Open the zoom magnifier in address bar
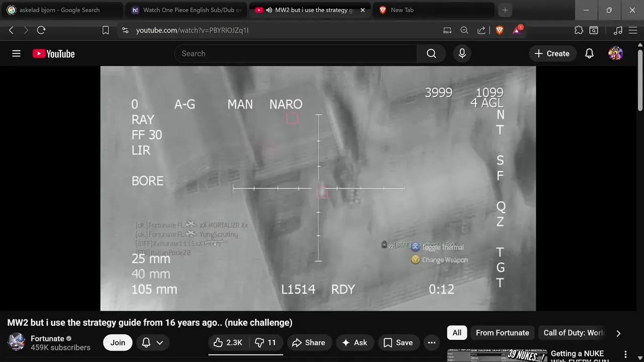Screen dimensions: 644x362 (x=464, y=30)
